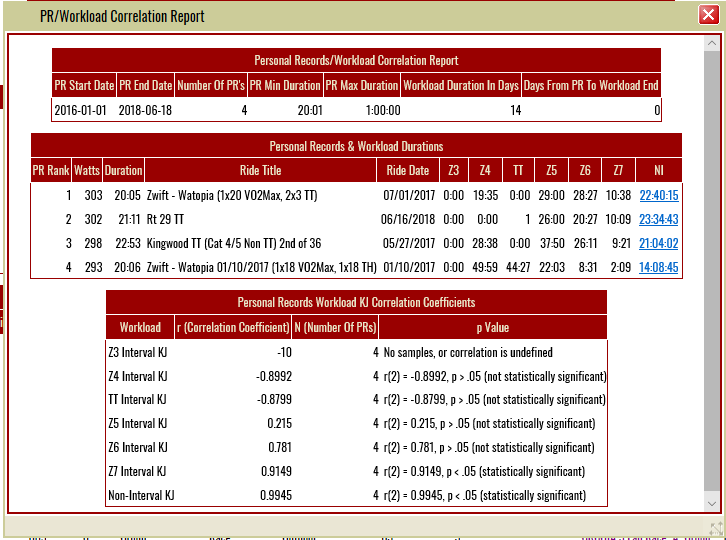Click the NI column header

(659, 170)
